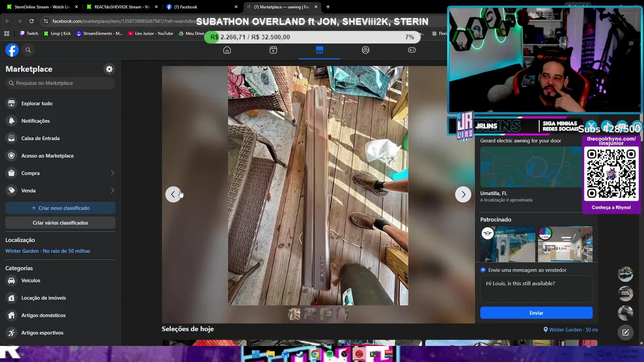Switch to StereOnline Stream tab
644x362 pixels.
[42, 7]
